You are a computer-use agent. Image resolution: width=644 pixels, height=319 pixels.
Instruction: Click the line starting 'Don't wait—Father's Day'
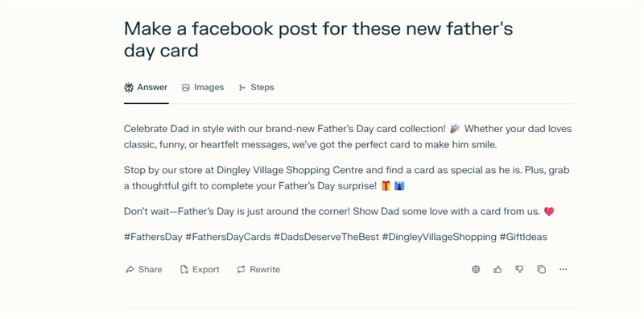pos(339,212)
